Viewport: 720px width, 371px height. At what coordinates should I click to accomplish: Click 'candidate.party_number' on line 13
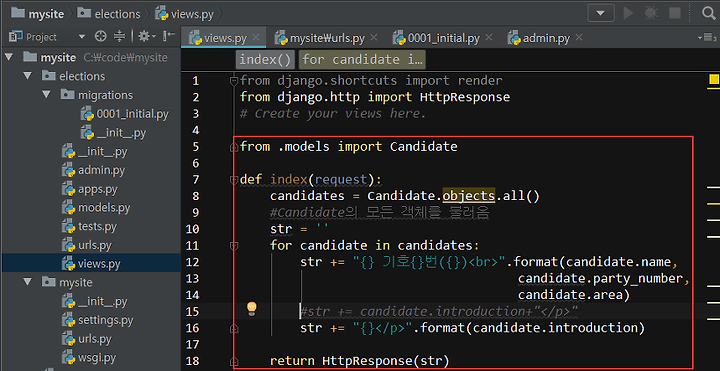(600, 279)
